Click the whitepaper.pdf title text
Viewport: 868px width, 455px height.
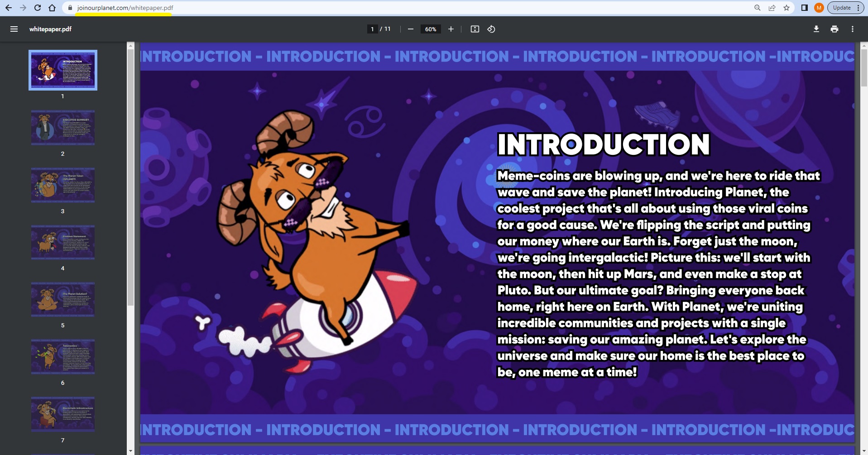point(50,29)
